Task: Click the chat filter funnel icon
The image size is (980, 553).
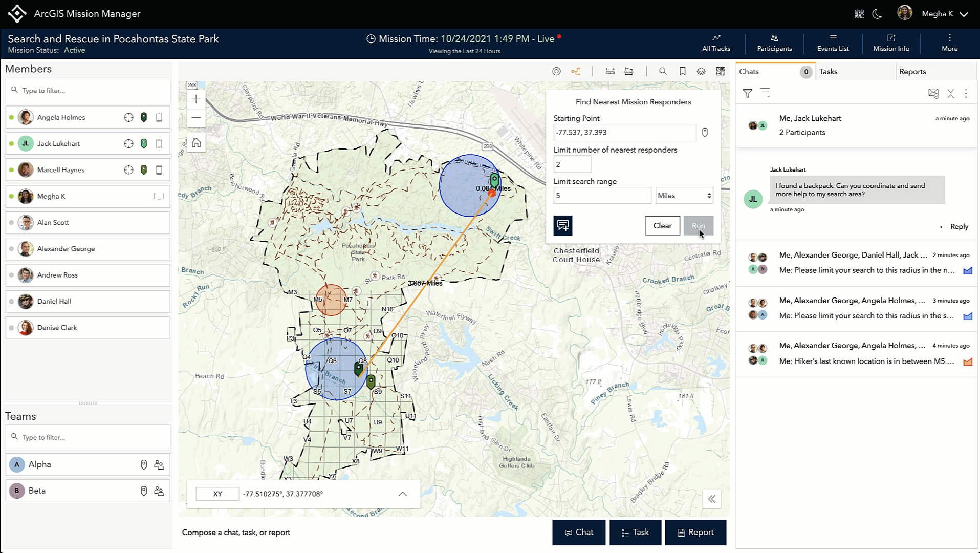Action: pos(747,93)
